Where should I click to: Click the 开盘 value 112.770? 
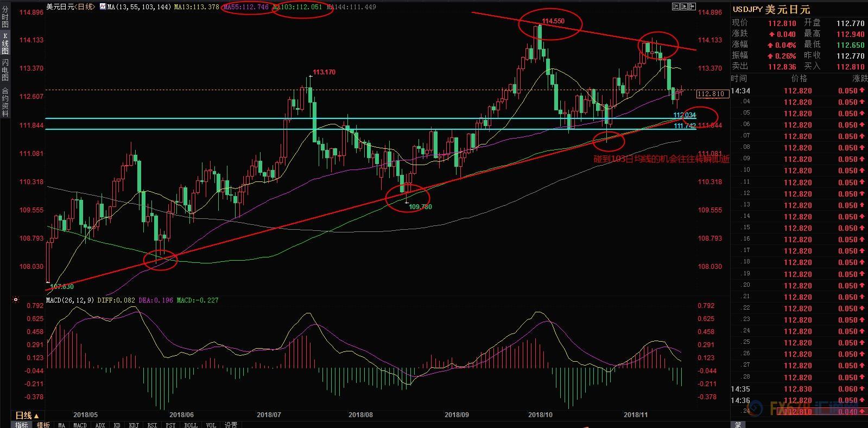pos(850,23)
